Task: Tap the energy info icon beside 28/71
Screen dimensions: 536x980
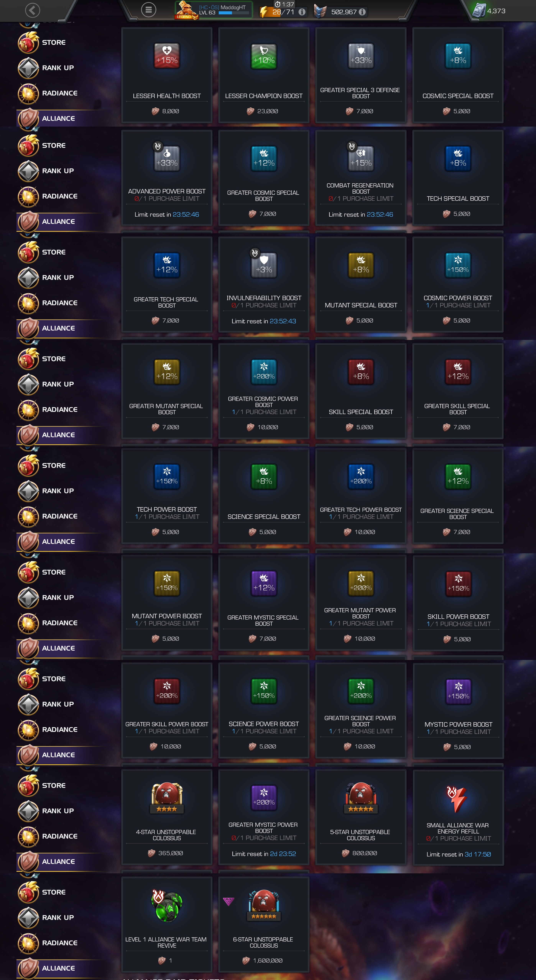Action: tap(302, 12)
